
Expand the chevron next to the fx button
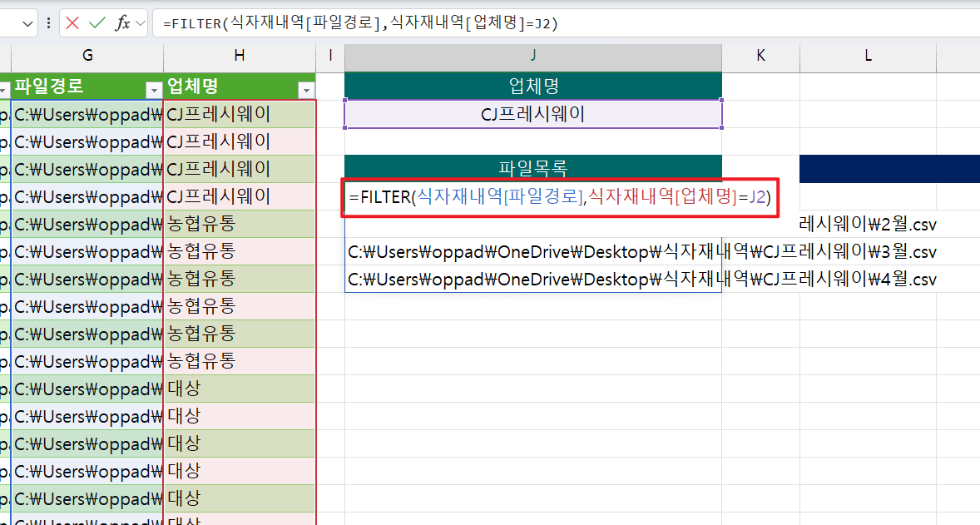point(141,24)
